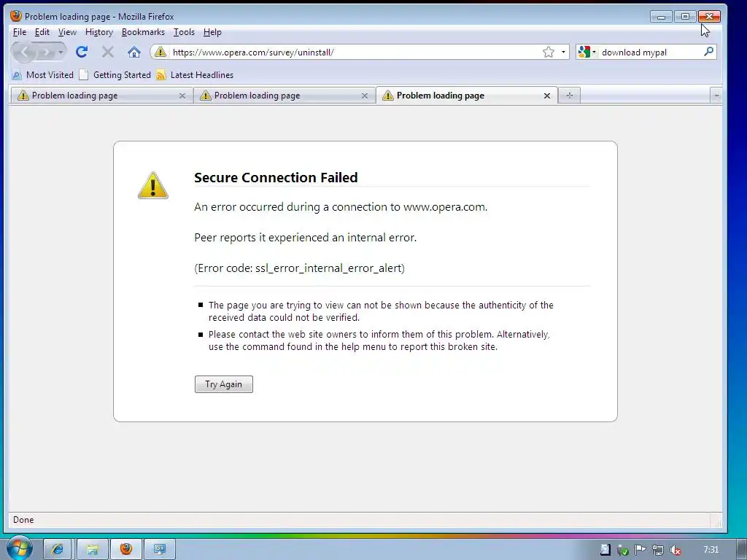Click the fourth taskbar monitor application icon
The width and height of the screenshot is (747, 560).
pyautogui.click(x=160, y=549)
